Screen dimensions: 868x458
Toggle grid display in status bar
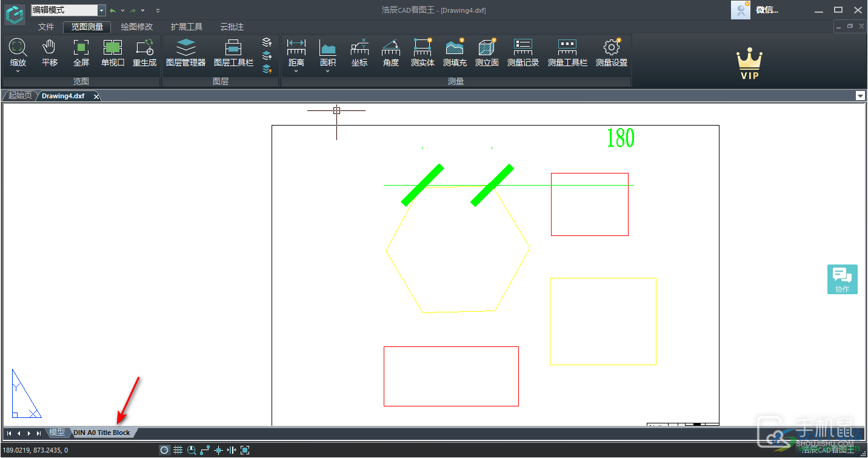(178, 450)
